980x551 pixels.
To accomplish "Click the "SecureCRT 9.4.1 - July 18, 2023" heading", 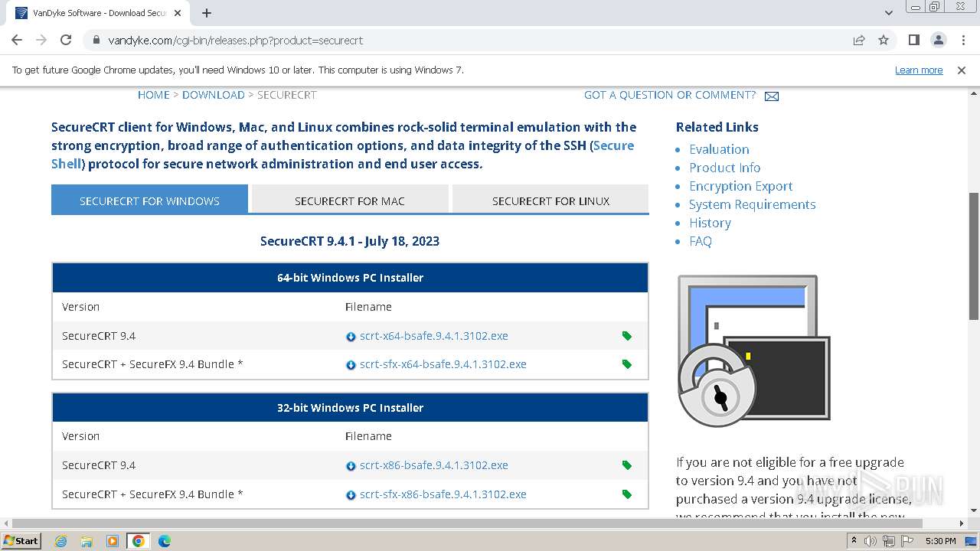I will pyautogui.click(x=350, y=241).
